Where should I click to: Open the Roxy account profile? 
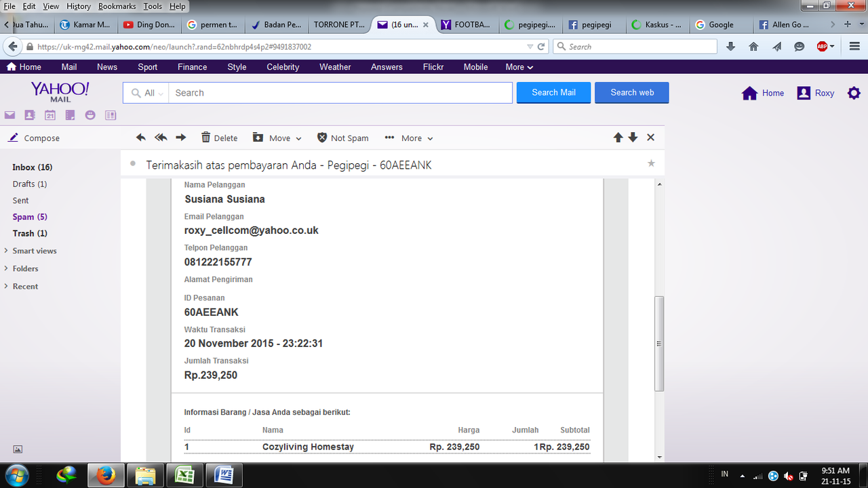tap(816, 93)
